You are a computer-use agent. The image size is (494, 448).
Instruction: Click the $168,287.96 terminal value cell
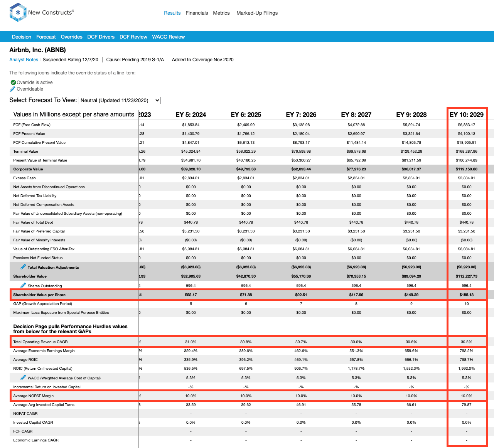pos(467,152)
